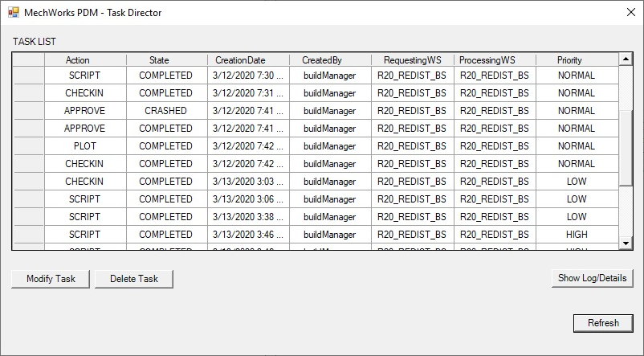644x356 pixels.
Task: Click 7:42 creation date in the PLOT row
Action: tap(248, 146)
